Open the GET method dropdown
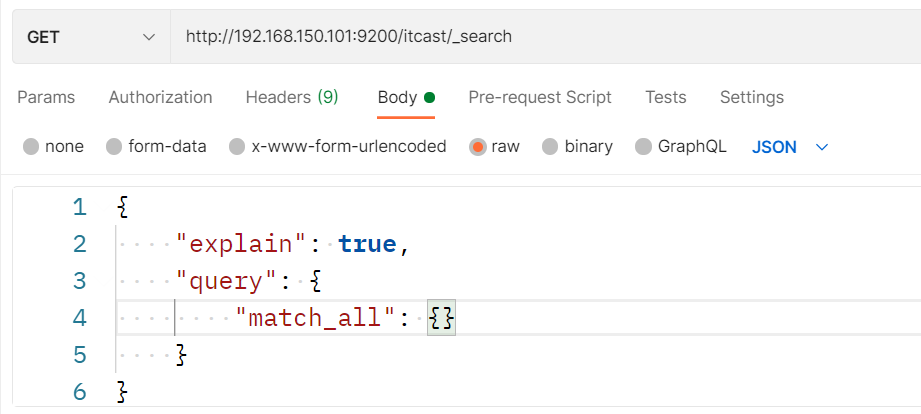 pyautogui.click(x=91, y=36)
